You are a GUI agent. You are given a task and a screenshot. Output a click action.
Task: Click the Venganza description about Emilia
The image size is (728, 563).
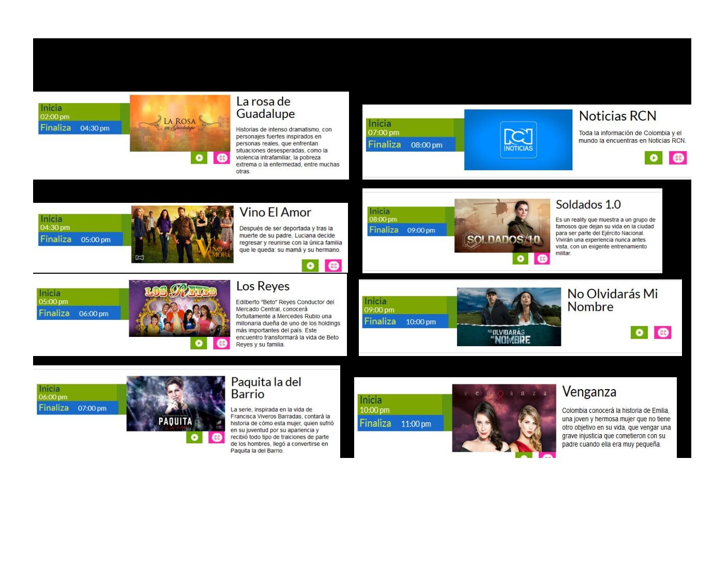click(616, 427)
